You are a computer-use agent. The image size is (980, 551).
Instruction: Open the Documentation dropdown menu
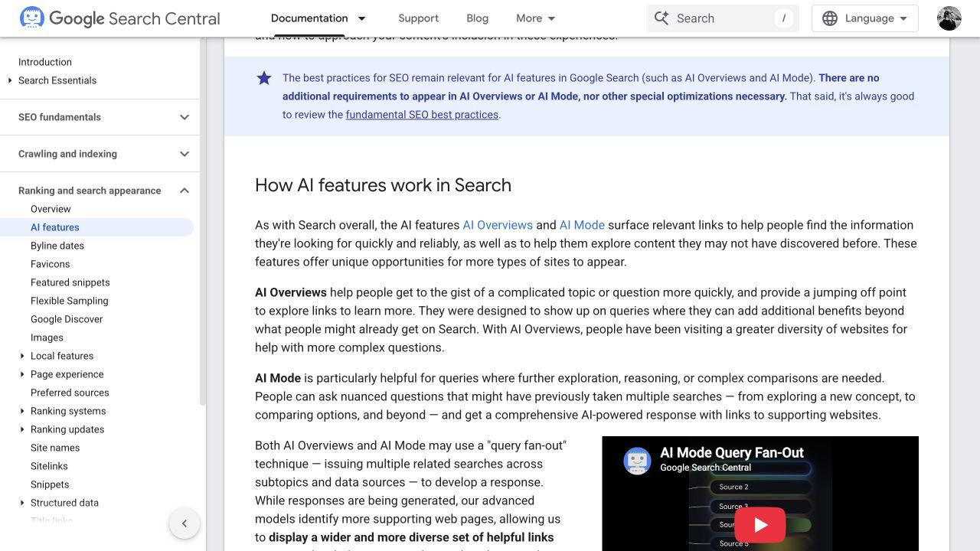362,18
